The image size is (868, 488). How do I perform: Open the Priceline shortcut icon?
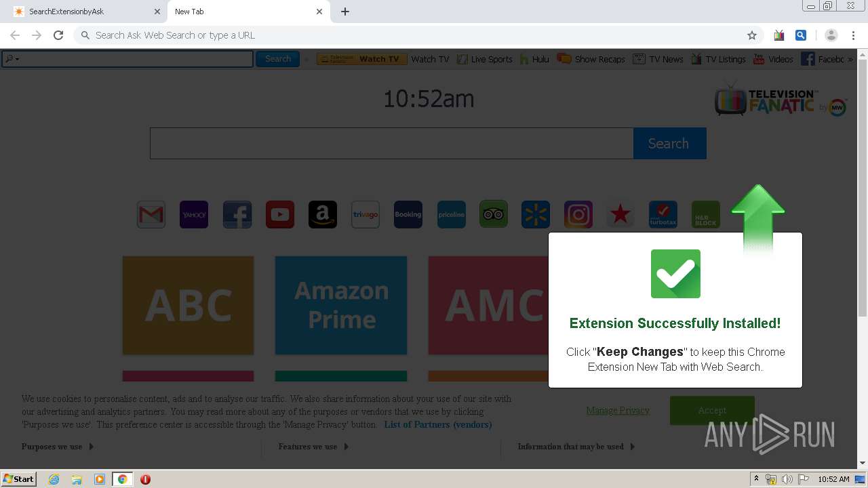click(452, 215)
